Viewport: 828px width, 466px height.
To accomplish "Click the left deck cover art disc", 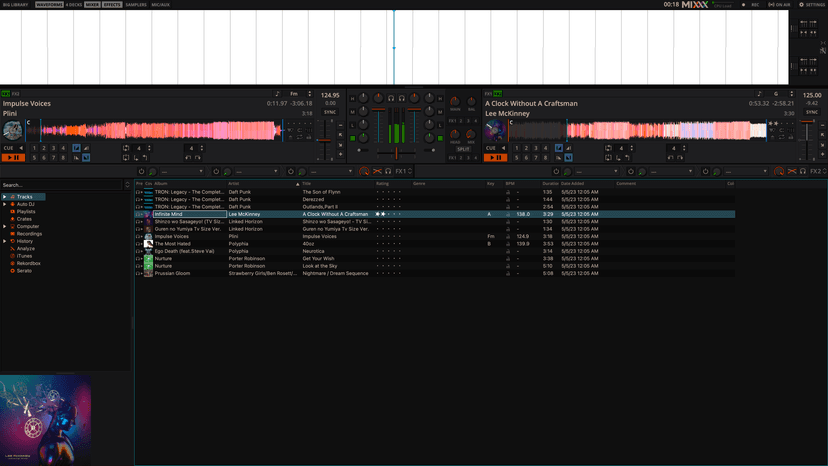I will (13, 130).
